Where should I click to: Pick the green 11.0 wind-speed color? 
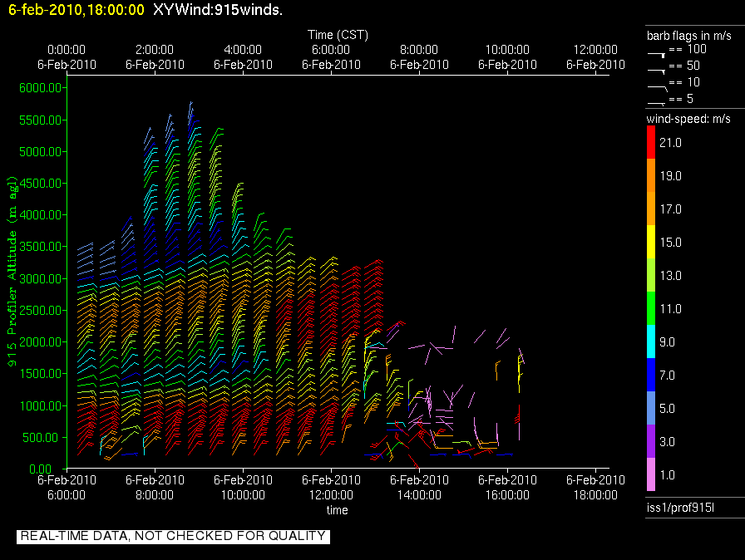click(653, 309)
